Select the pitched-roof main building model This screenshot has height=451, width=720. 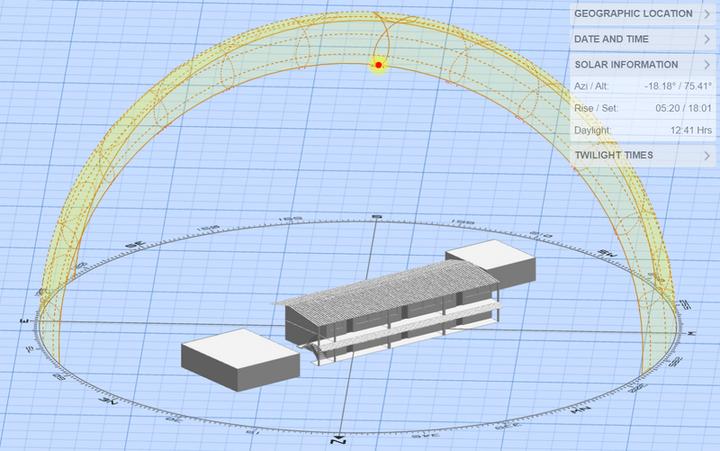[x=389, y=310]
